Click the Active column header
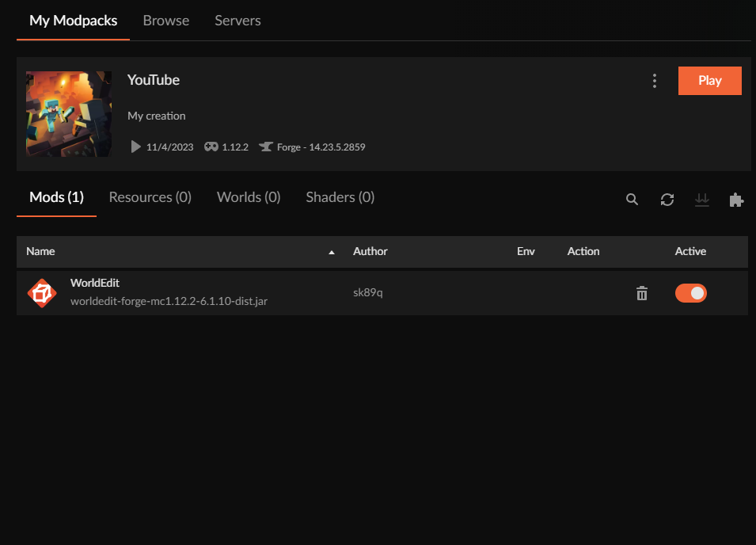Screen dimensions: 756x545 690,251
